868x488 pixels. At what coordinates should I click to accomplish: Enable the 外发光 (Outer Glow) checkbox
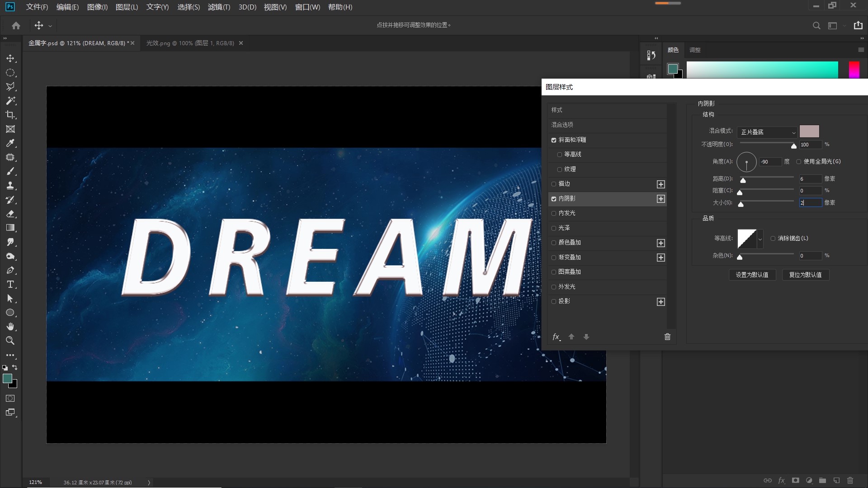(x=554, y=287)
